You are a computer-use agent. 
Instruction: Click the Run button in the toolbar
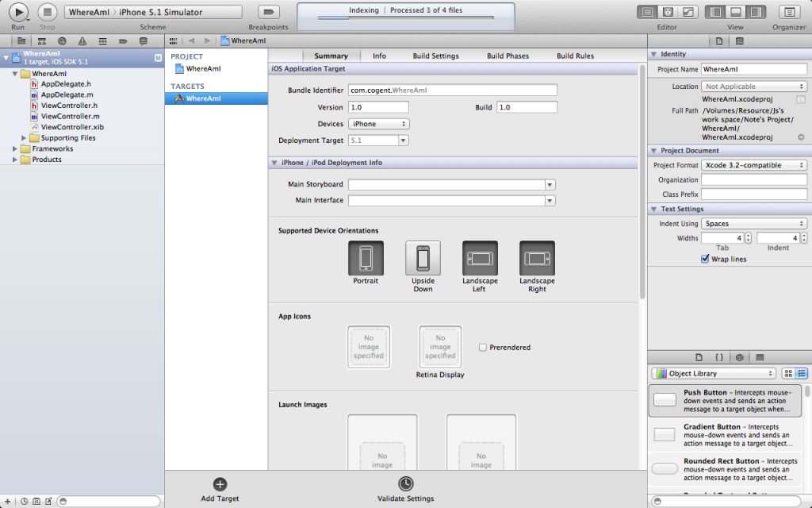pyautogui.click(x=18, y=12)
